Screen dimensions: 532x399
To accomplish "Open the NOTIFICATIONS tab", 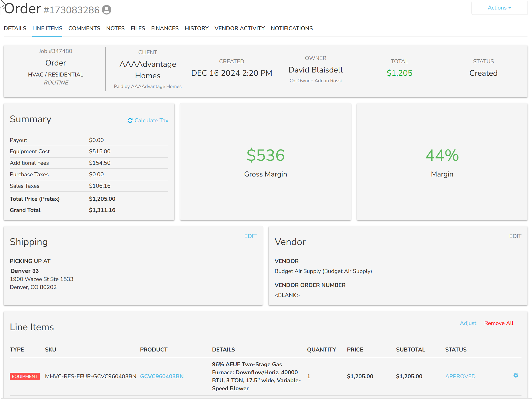I will point(292,28).
